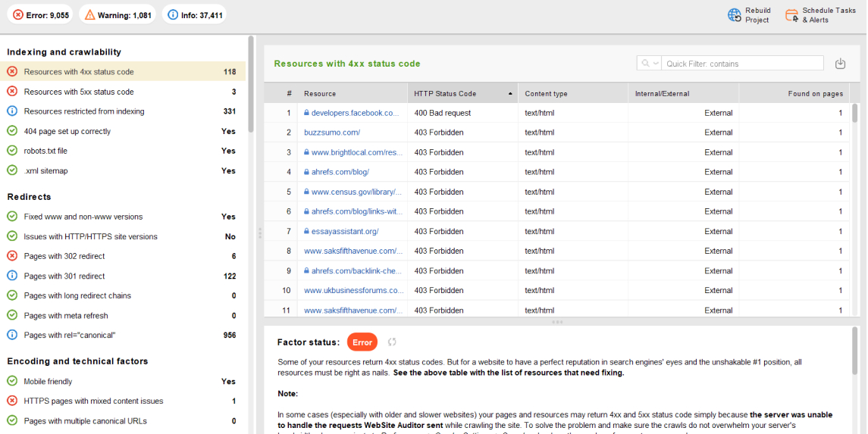Click info icon for Resources restricted from indexing
The height and width of the screenshot is (434, 868).
[x=12, y=111]
